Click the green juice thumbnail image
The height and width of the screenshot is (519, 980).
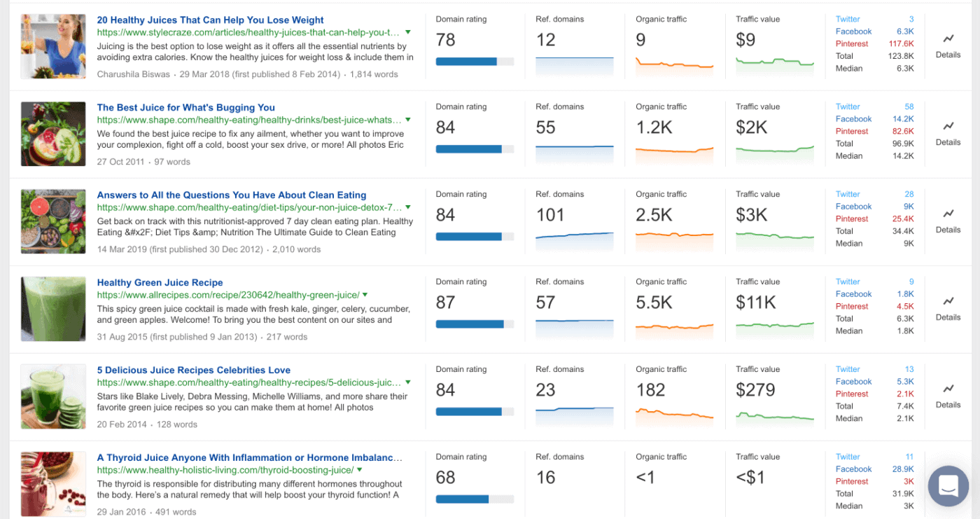point(53,309)
